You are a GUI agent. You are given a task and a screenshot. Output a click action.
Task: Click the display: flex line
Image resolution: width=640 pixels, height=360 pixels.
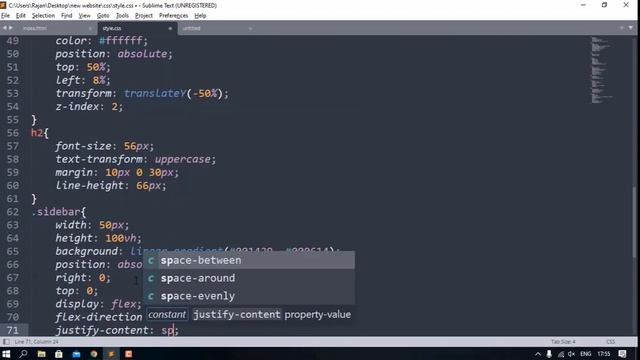(x=98, y=304)
